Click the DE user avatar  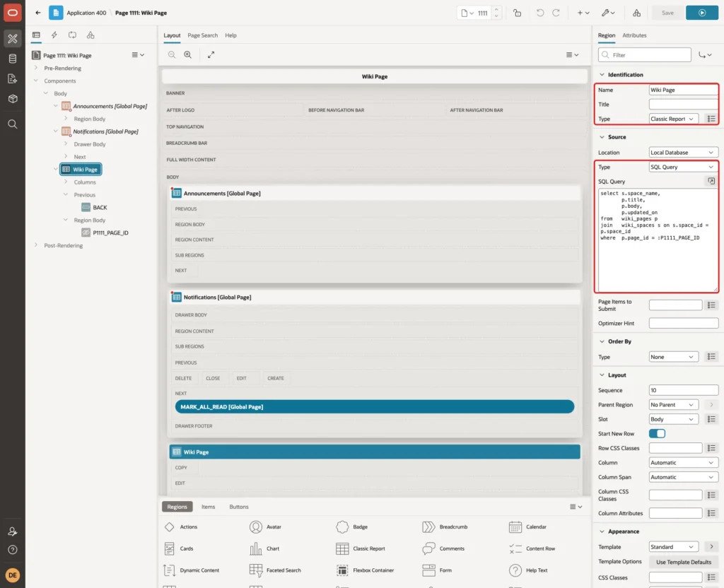point(13,575)
